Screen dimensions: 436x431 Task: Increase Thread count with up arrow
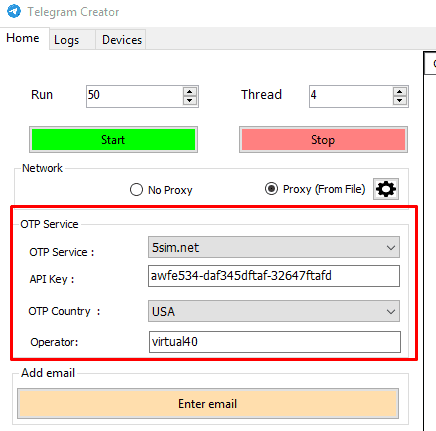(400, 92)
